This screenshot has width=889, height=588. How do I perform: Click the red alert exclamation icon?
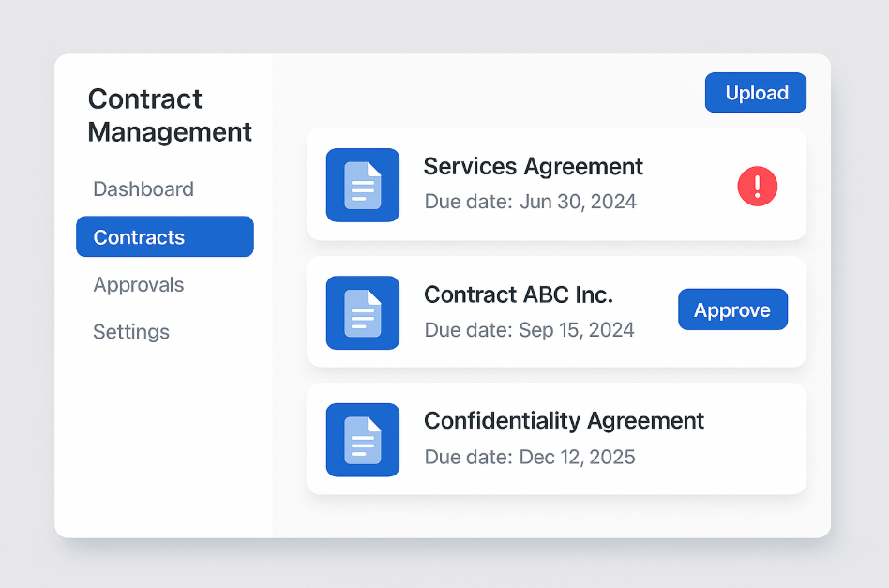pyautogui.click(x=758, y=186)
